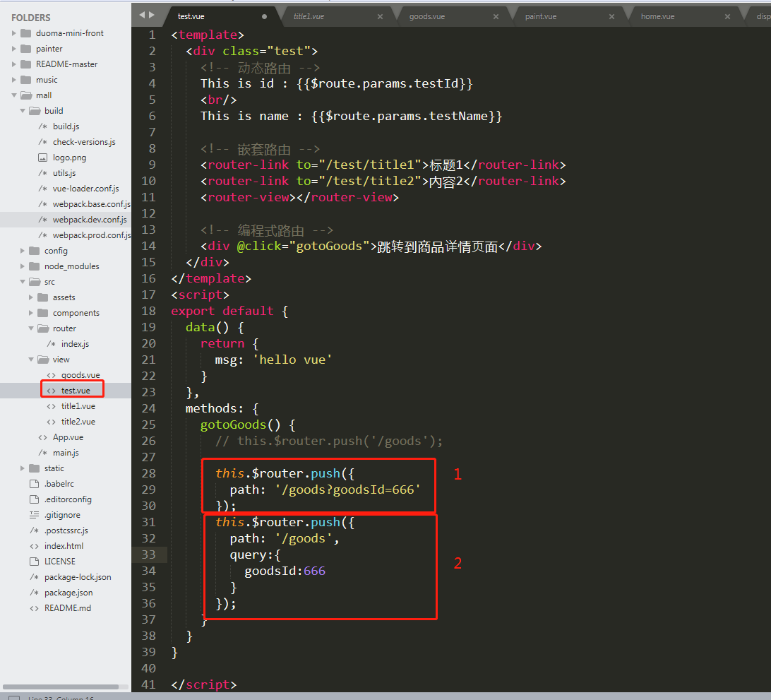771x700 pixels.
Task: Click the sidebar horizontal scrollbar
Action: click(61, 687)
